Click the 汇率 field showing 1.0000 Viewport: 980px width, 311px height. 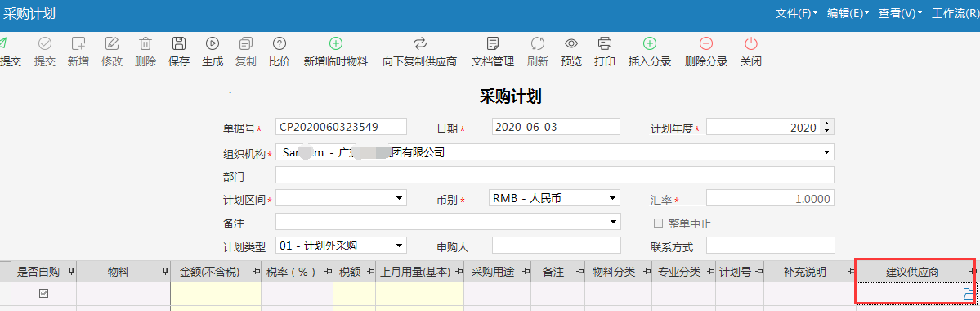tap(771, 199)
